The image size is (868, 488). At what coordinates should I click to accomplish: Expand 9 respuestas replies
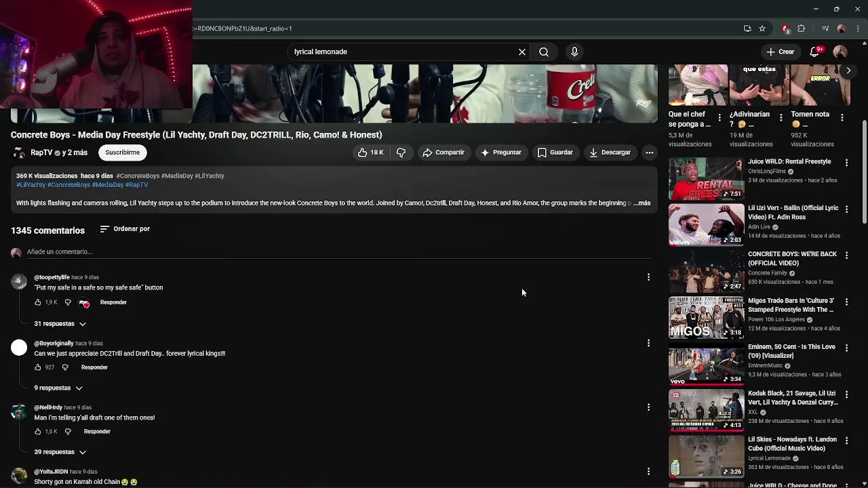click(x=58, y=388)
